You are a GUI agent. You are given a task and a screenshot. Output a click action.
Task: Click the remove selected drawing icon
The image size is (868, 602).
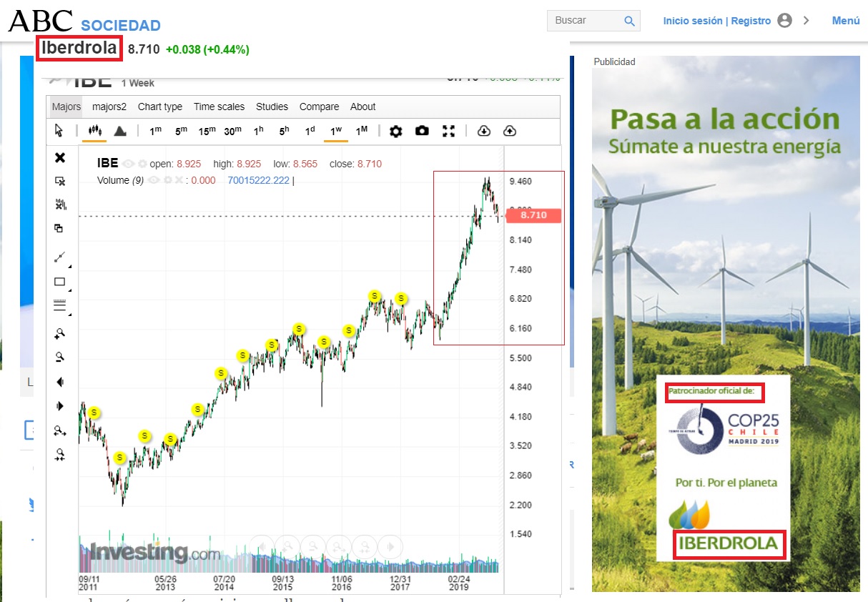(x=60, y=182)
